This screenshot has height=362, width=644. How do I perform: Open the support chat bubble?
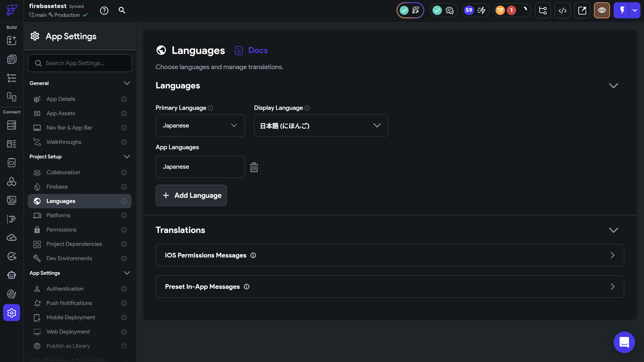pyautogui.click(x=624, y=342)
